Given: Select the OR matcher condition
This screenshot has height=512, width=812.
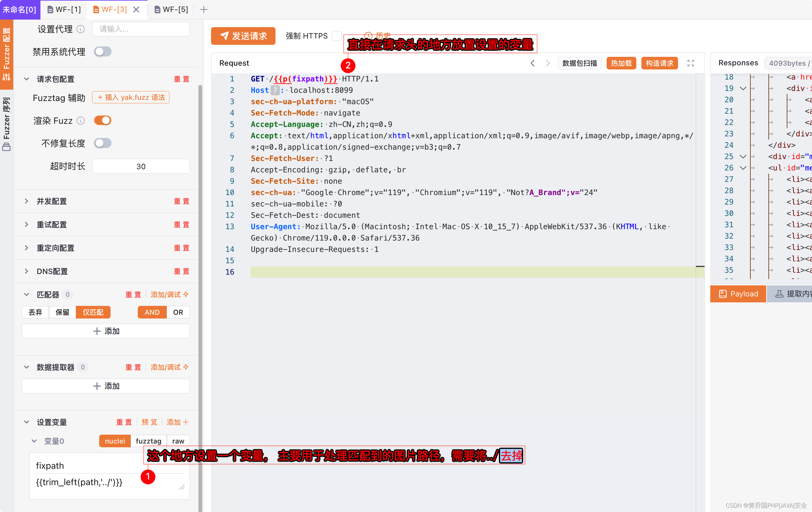Looking at the screenshot, I should pyautogui.click(x=178, y=312).
